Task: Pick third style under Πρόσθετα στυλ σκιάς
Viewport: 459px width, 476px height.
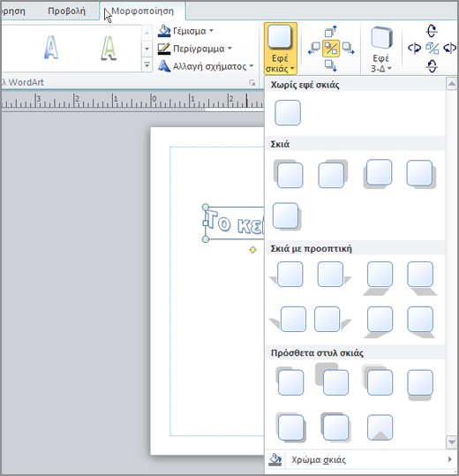Action: click(378, 381)
